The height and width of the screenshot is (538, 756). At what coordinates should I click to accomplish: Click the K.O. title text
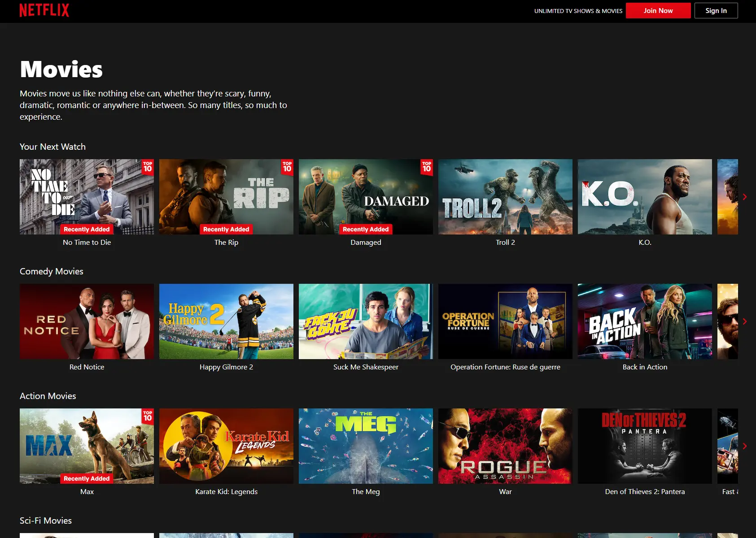tap(645, 242)
